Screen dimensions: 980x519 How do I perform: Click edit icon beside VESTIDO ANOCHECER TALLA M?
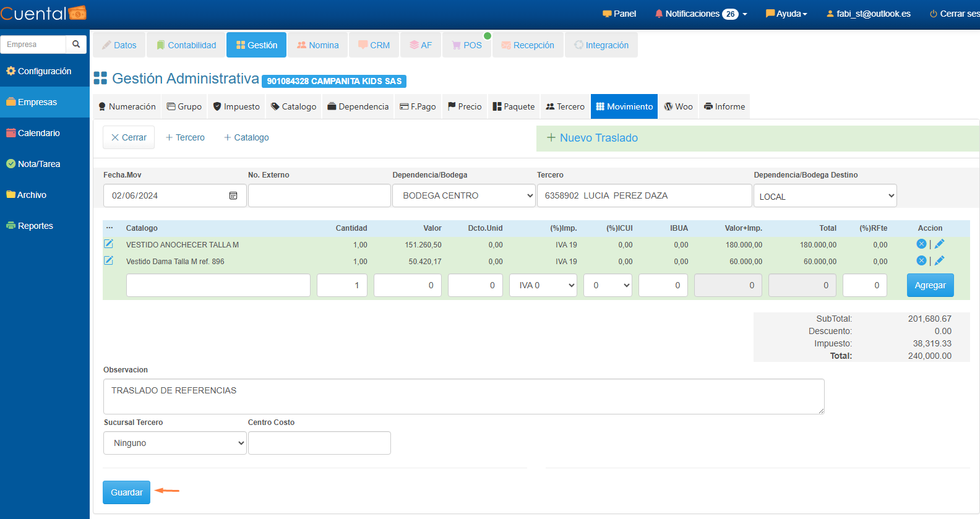pyautogui.click(x=108, y=244)
